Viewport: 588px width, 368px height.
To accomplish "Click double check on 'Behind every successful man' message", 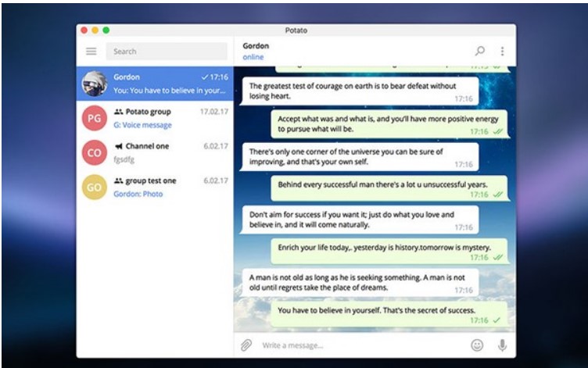I will [497, 195].
